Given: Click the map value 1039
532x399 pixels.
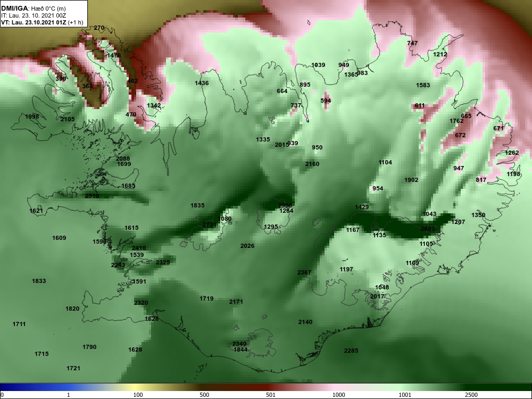Looking at the screenshot, I should (318, 65).
